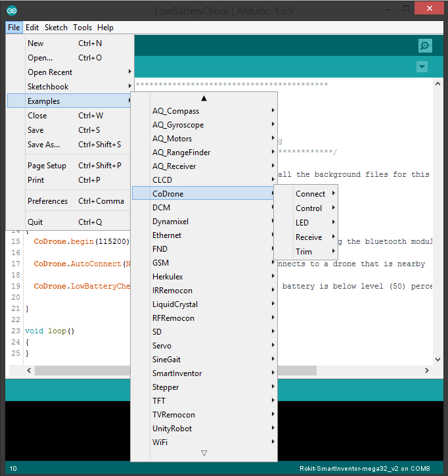Open the Tools menu
This screenshot has height=476, width=448.
point(83,28)
